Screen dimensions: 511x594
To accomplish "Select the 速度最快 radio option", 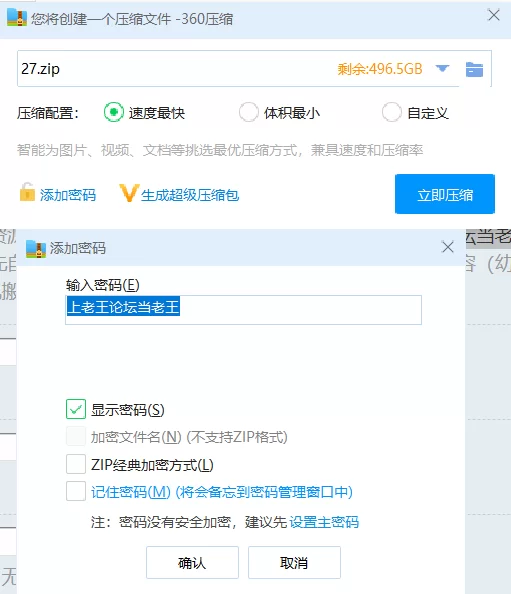I will pos(114,113).
